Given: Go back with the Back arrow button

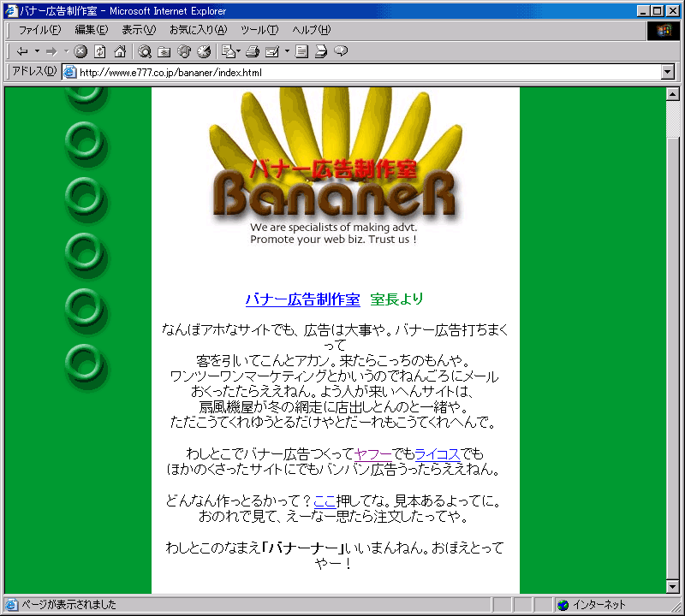Looking at the screenshot, I should click(x=22, y=51).
